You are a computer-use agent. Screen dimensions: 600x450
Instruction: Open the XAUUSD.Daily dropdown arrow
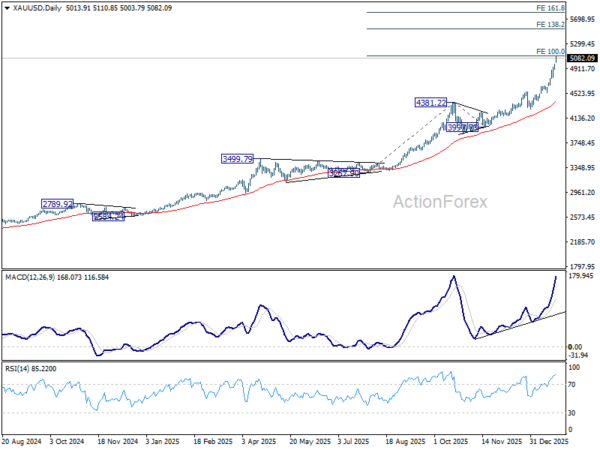pyautogui.click(x=7, y=8)
